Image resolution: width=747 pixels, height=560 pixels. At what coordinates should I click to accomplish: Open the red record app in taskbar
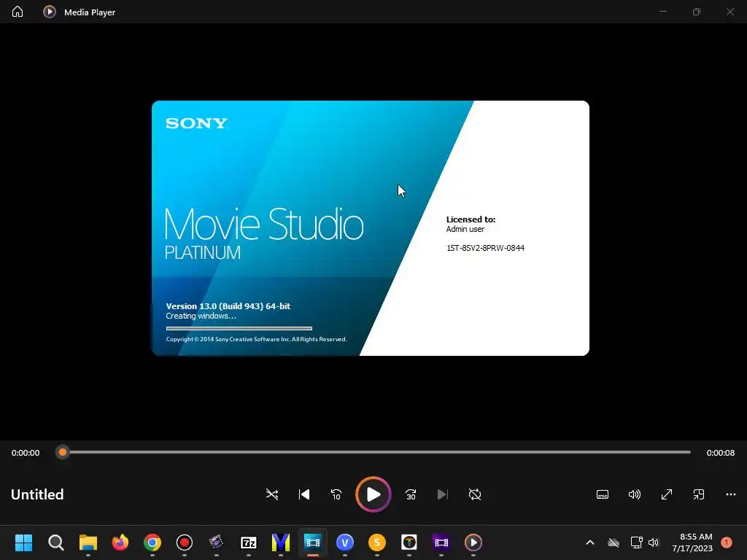[185, 542]
